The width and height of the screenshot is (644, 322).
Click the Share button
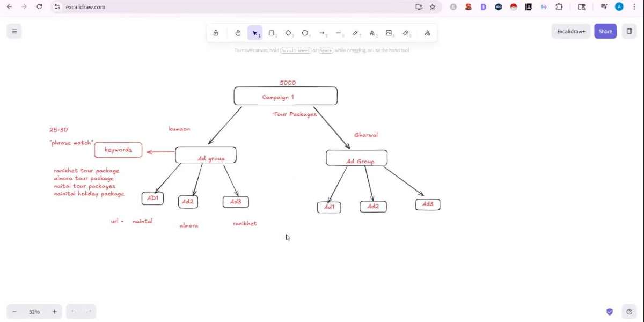(605, 31)
